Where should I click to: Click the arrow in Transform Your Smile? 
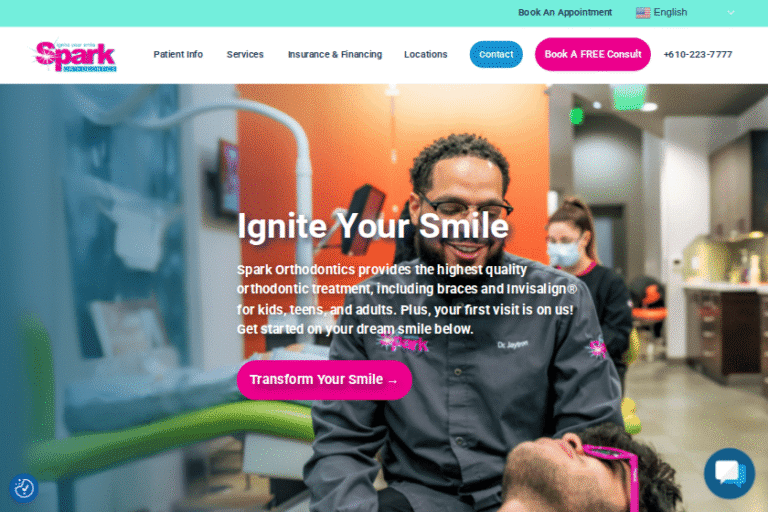click(x=392, y=381)
